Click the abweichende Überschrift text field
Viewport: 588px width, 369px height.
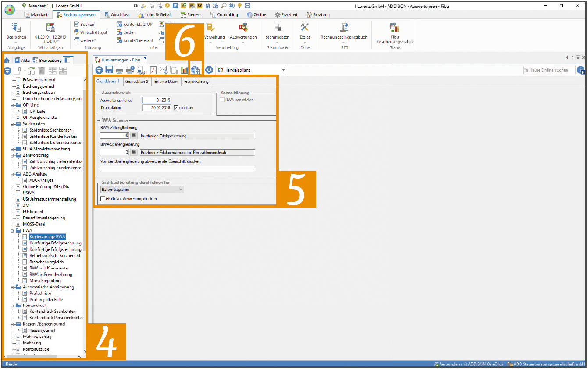click(178, 168)
